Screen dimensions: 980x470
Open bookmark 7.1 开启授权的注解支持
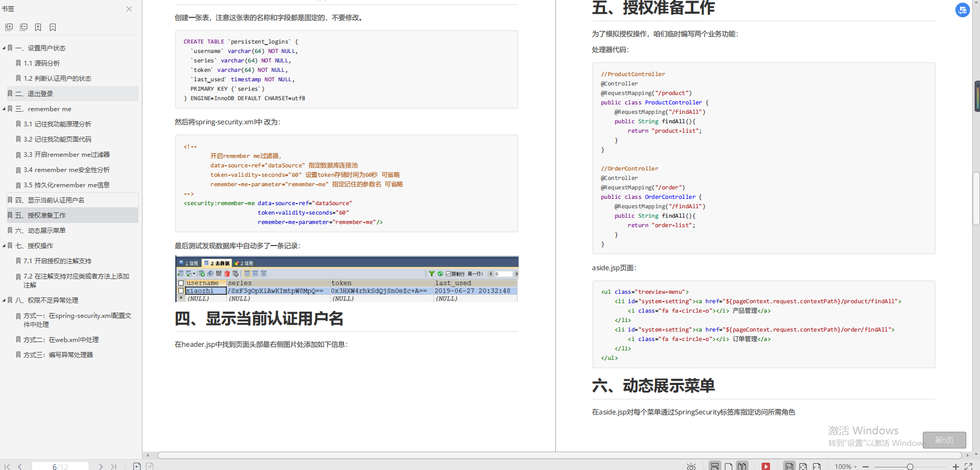[x=57, y=261]
